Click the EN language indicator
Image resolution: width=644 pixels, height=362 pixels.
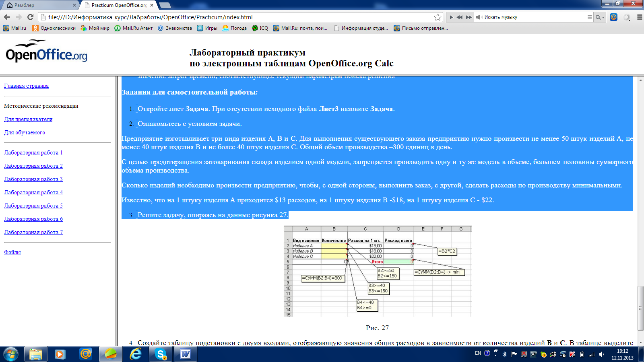pyautogui.click(x=478, y=353)
